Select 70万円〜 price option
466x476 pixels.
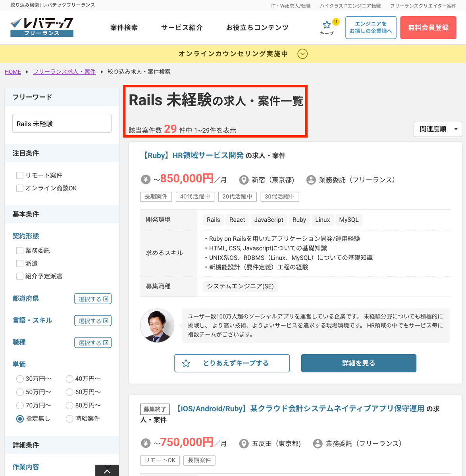[x=20, y=405]
